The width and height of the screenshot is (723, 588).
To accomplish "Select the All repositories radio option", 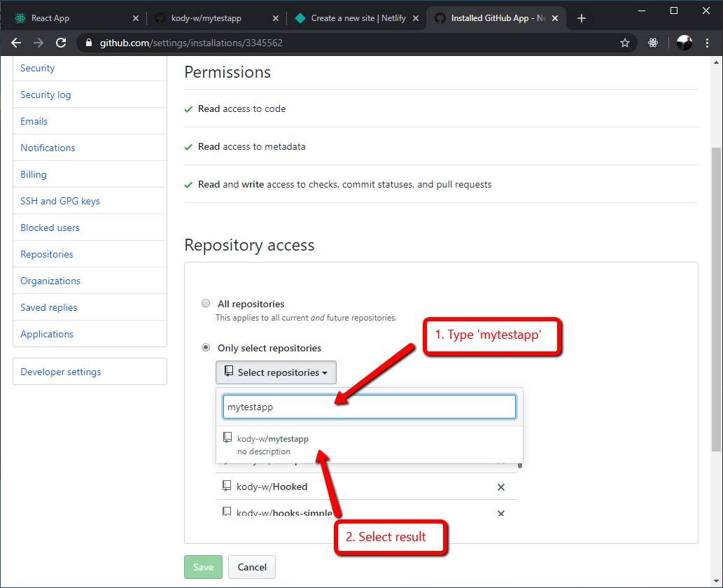I will [x=206, y=303].
